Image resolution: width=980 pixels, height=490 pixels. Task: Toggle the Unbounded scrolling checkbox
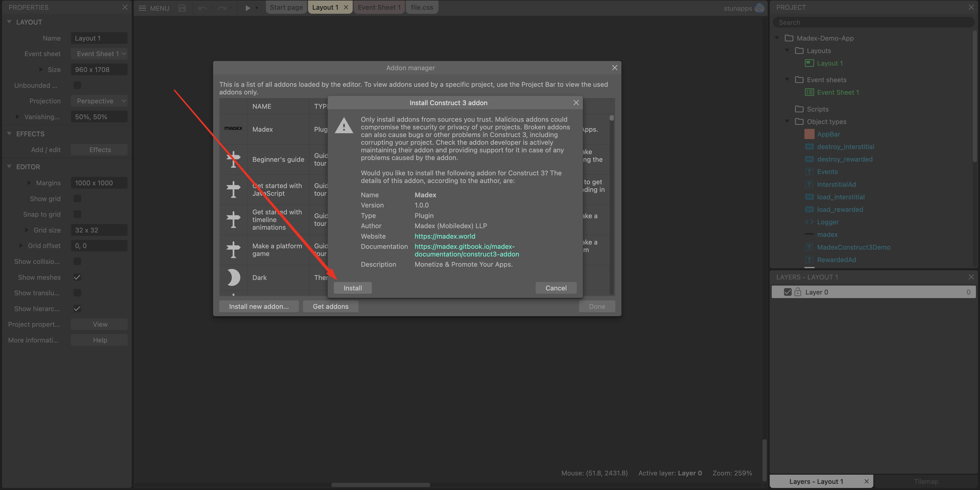coord(77,85)
